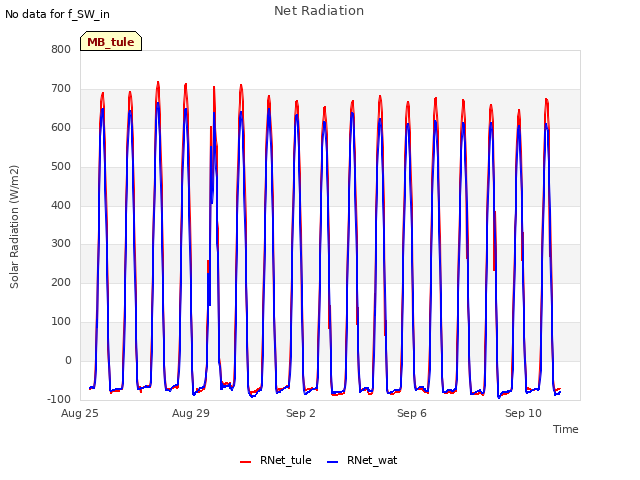Click the 500 y-axis tick label
This screenshot has width=640, height=480.
[x=61, y=167]
